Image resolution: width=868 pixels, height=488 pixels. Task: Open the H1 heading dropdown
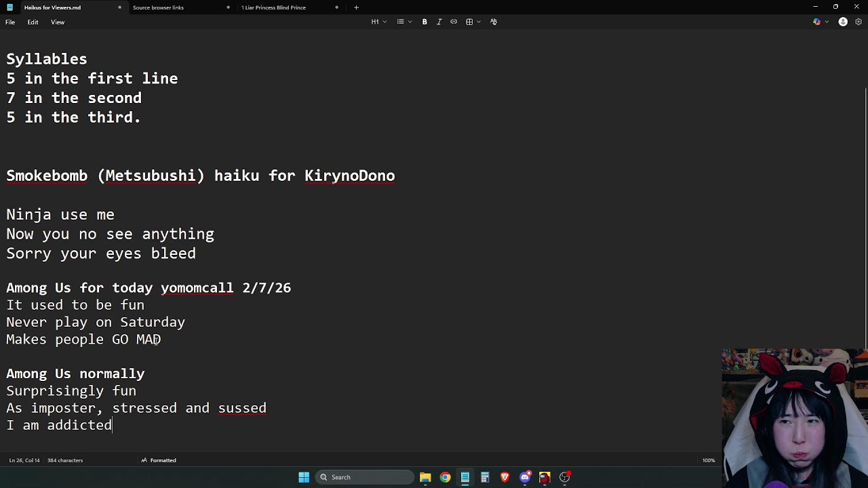(378, 22)
